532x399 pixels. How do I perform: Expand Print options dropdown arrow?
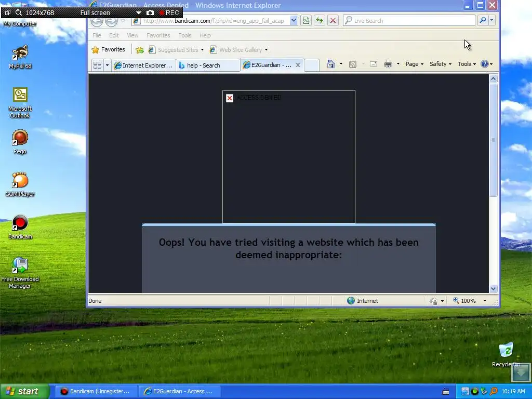398,64
